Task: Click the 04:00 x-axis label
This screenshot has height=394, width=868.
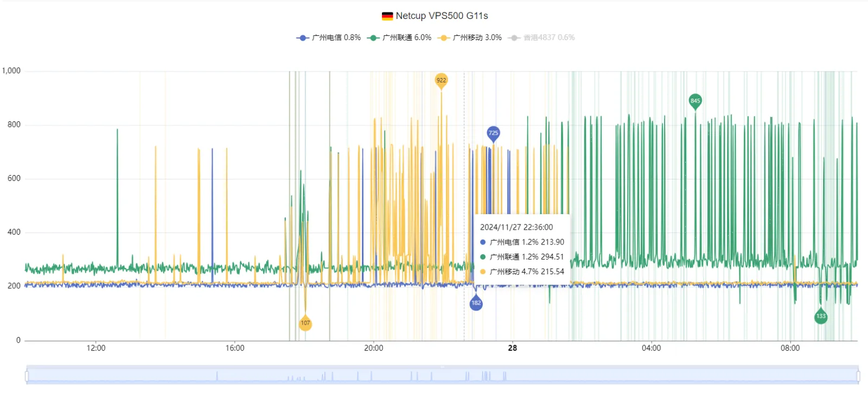Action: 652,348
